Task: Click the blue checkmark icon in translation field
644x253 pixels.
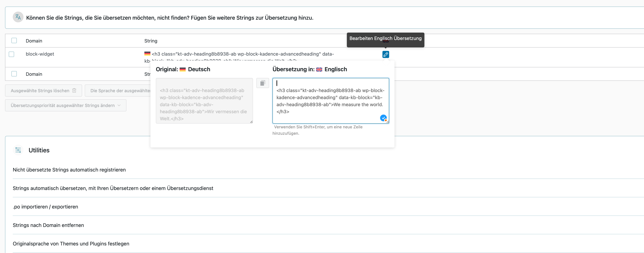Action: pos(383,118)
